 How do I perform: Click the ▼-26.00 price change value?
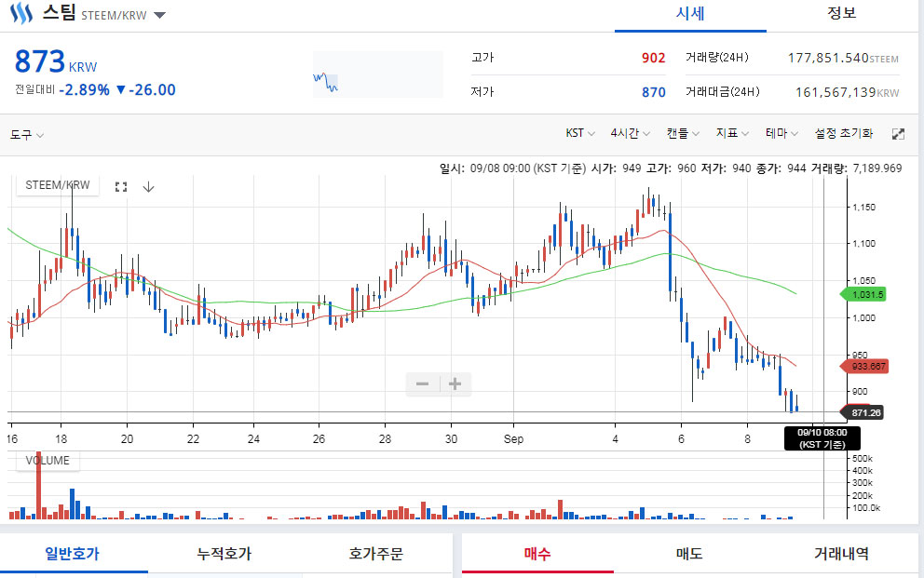coord(145,90)
